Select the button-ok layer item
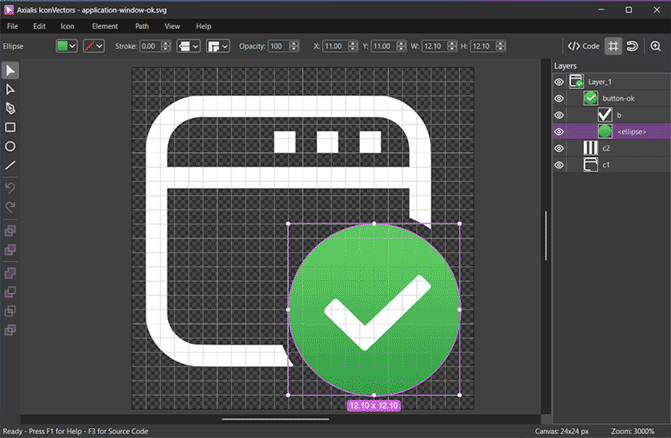The width and height of the screenshot is (671, 438). [617, 98]
